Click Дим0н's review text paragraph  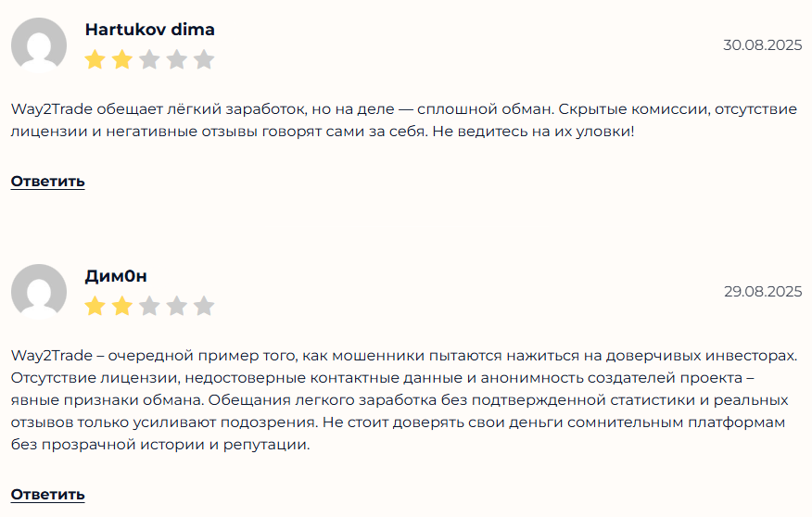click(404, 399)
